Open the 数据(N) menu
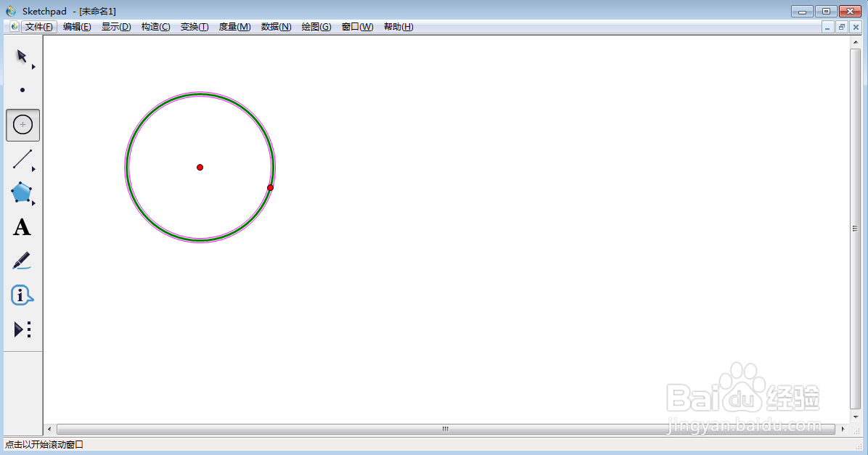 [277, 27]
